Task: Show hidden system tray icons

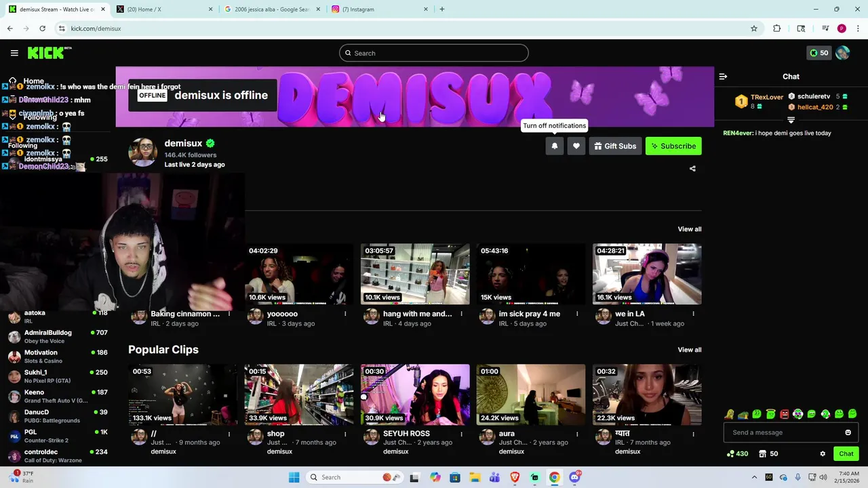Action: [x=754, y=477]
